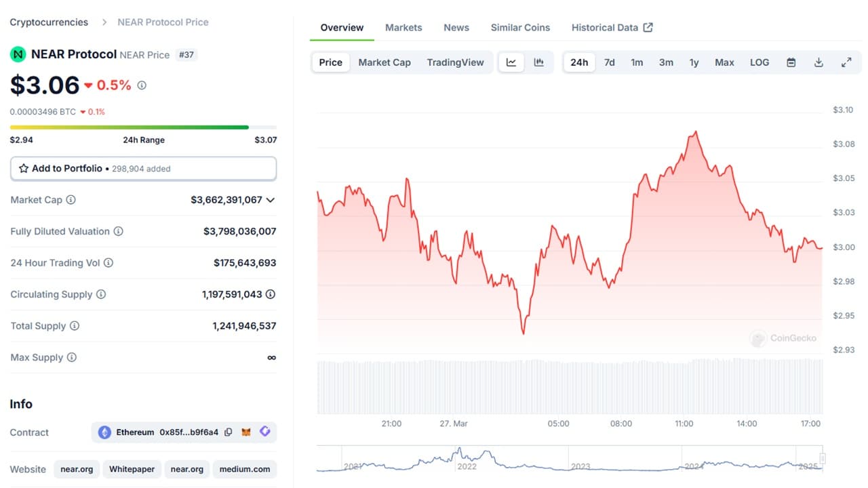Click the $3.06 price value
Viewport: 868px width, 488px height.
pos(45,85)
